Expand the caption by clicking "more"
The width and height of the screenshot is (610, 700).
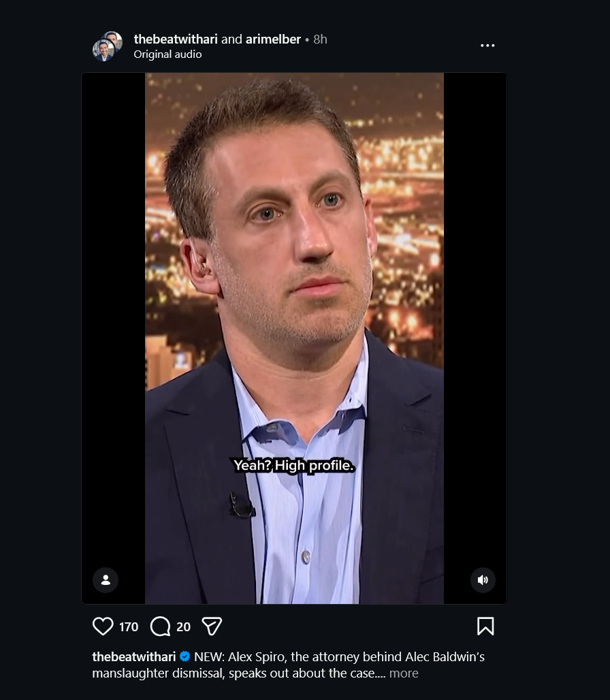[404, 673]
